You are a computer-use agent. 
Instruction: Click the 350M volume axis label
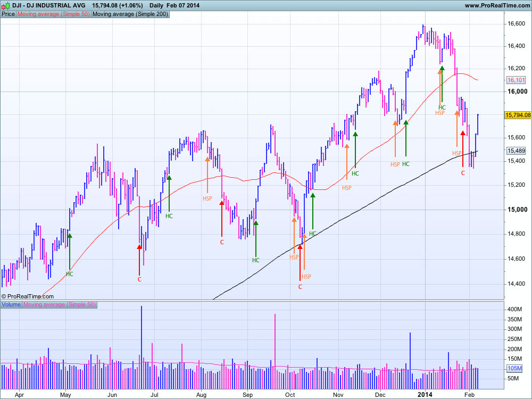(x=514, y=319)
